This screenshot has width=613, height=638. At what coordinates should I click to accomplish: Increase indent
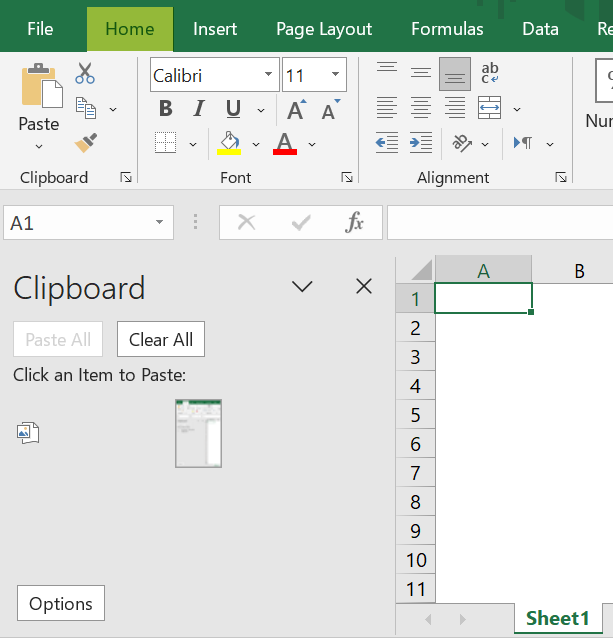[421, 142]
